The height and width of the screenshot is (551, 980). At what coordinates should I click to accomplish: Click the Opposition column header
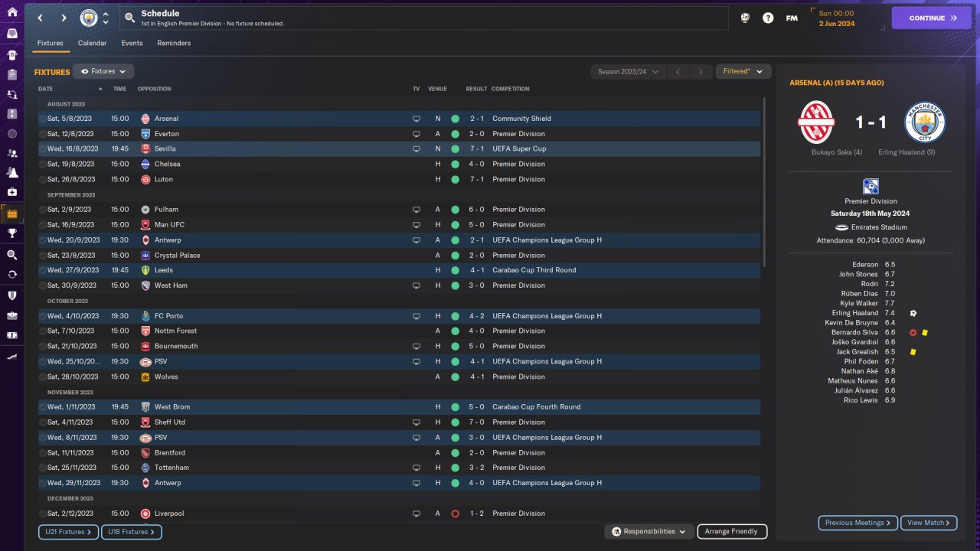(x=155, y=89)
